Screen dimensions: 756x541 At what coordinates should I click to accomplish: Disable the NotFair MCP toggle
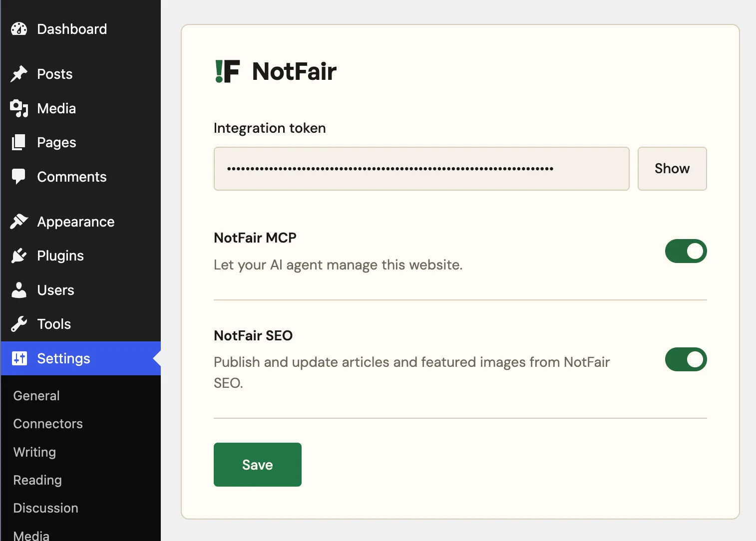point(686,251)
